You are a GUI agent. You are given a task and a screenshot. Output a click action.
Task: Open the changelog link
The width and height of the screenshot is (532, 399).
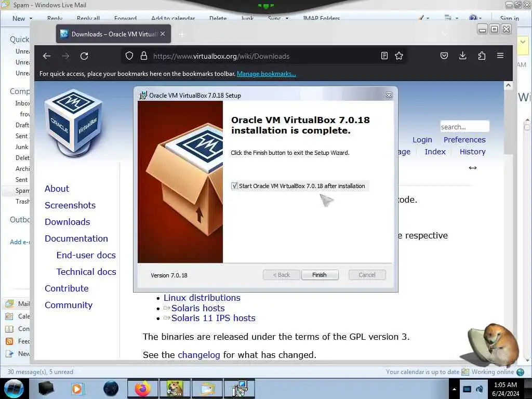click(199, 355)
